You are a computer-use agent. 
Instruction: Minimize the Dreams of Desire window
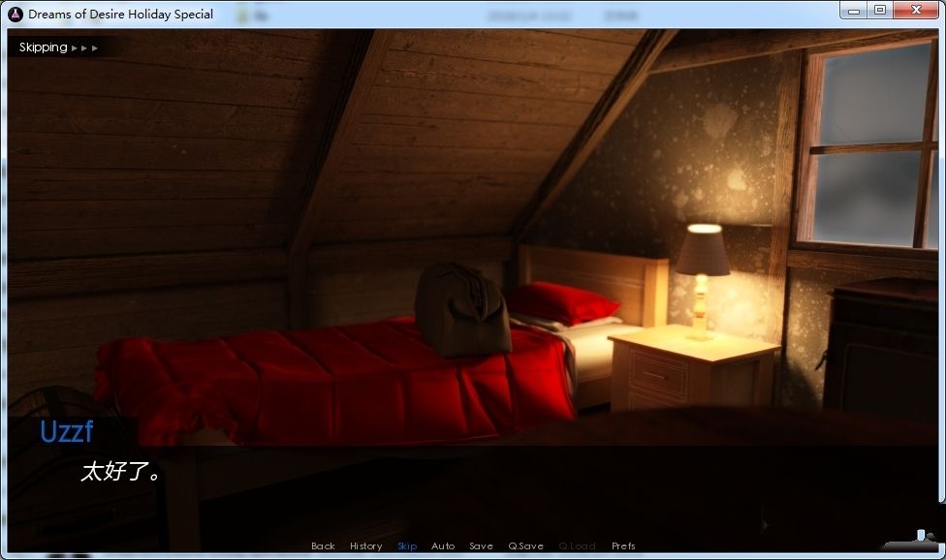tap(853, 11)
